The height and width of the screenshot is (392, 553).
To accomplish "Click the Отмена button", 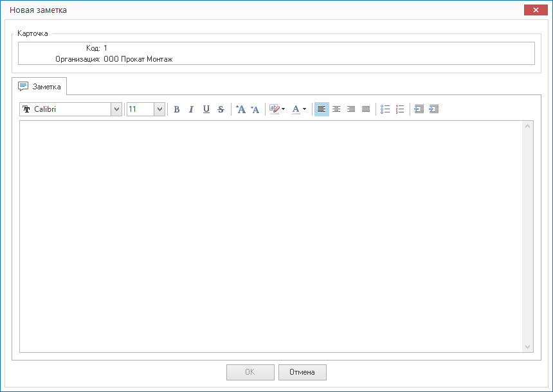I will (302, 372).
